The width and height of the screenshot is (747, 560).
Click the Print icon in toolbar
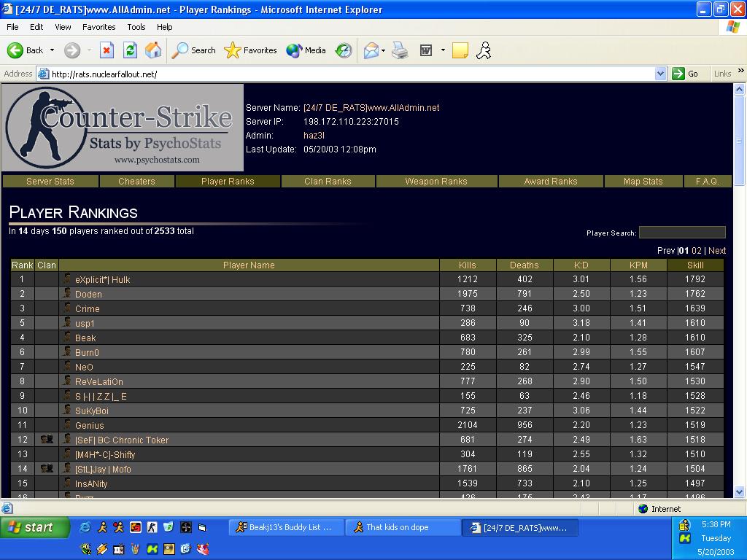pyautogui.click(x=400, y=50)
